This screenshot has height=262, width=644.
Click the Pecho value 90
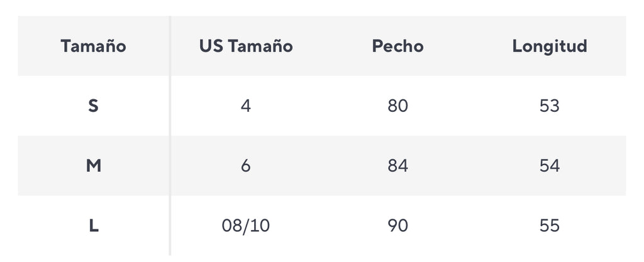click(397, 226)
